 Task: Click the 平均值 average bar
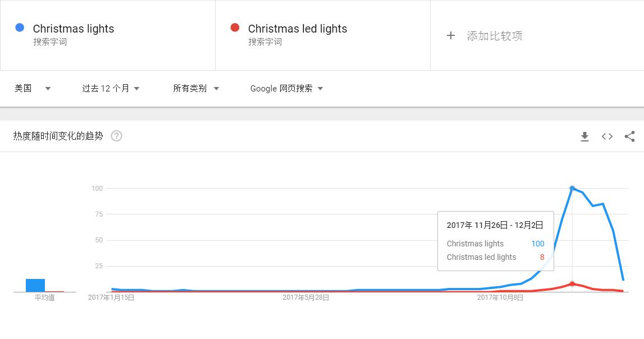[35, 284]
